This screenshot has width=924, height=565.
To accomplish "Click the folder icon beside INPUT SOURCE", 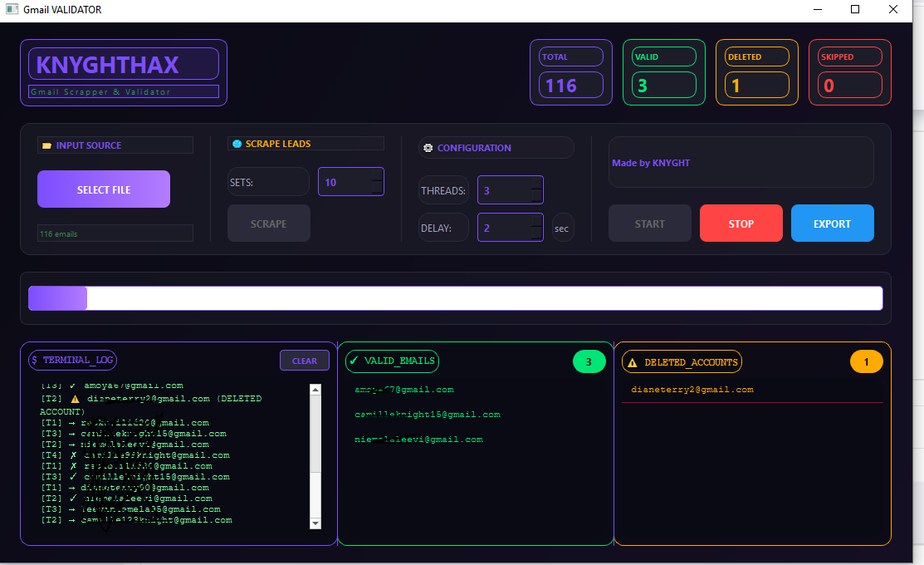I will point(46,145).
